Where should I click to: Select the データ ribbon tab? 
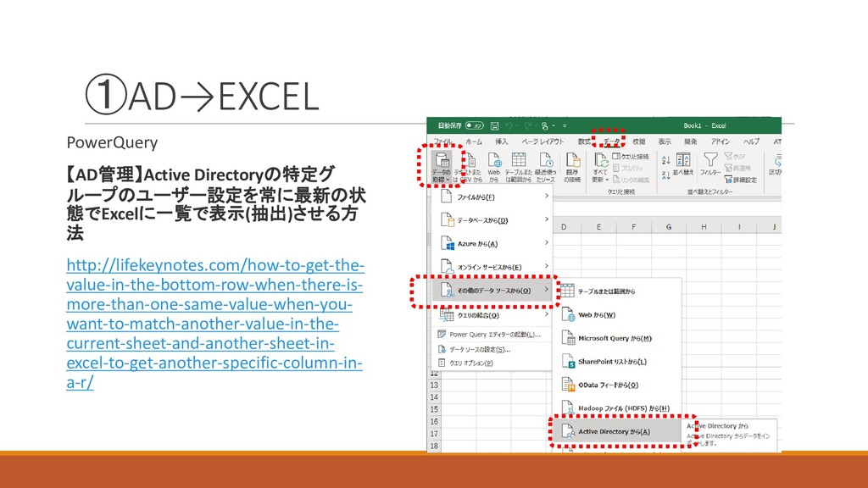click(x=611, y=141)
